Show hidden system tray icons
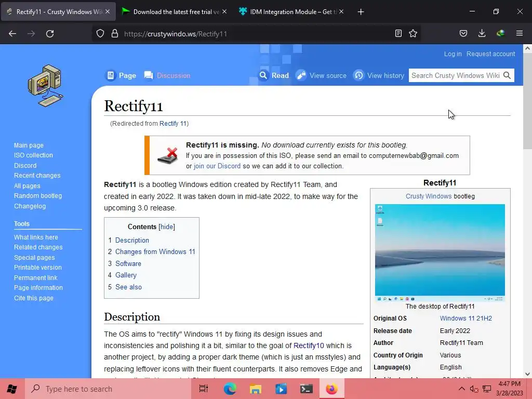Image resolution: width=532 pixels, height=399 pixels. click(461, 389)
